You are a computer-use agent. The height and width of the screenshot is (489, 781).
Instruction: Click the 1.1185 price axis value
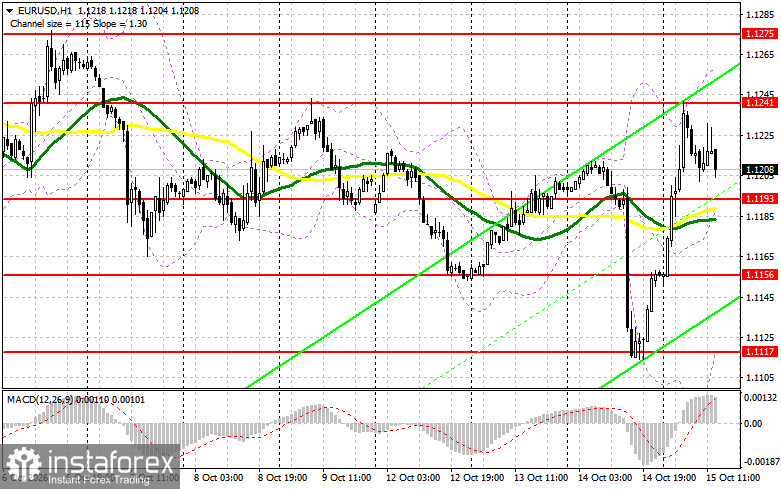coord(760,217)
